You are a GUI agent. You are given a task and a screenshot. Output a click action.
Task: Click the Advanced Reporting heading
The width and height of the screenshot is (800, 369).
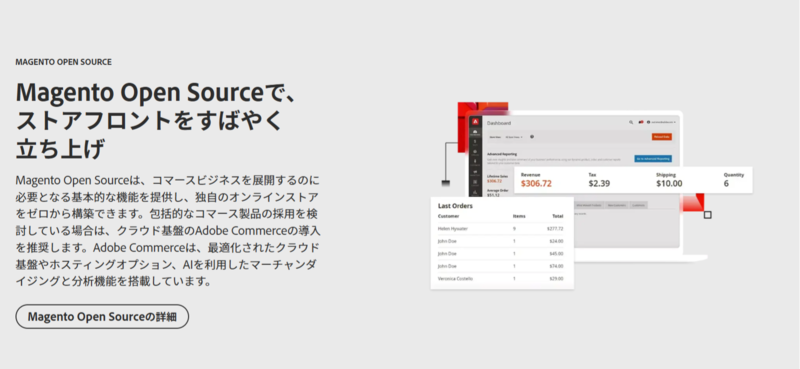pos(502,154)
